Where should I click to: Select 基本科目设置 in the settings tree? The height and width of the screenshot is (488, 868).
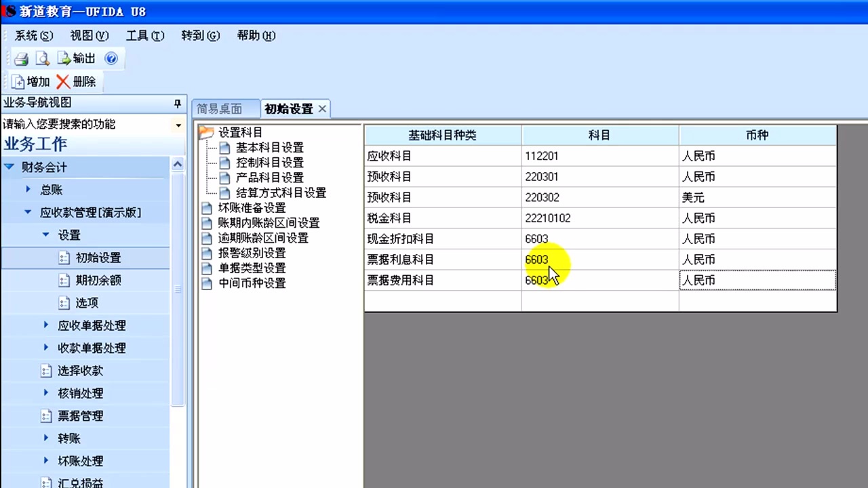click(x=269, y=148)
